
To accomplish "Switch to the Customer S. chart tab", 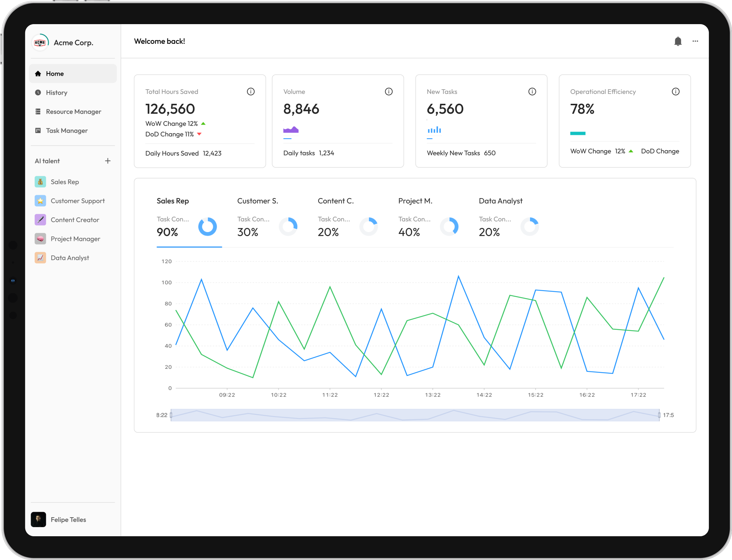I will (x=258, y=201).
